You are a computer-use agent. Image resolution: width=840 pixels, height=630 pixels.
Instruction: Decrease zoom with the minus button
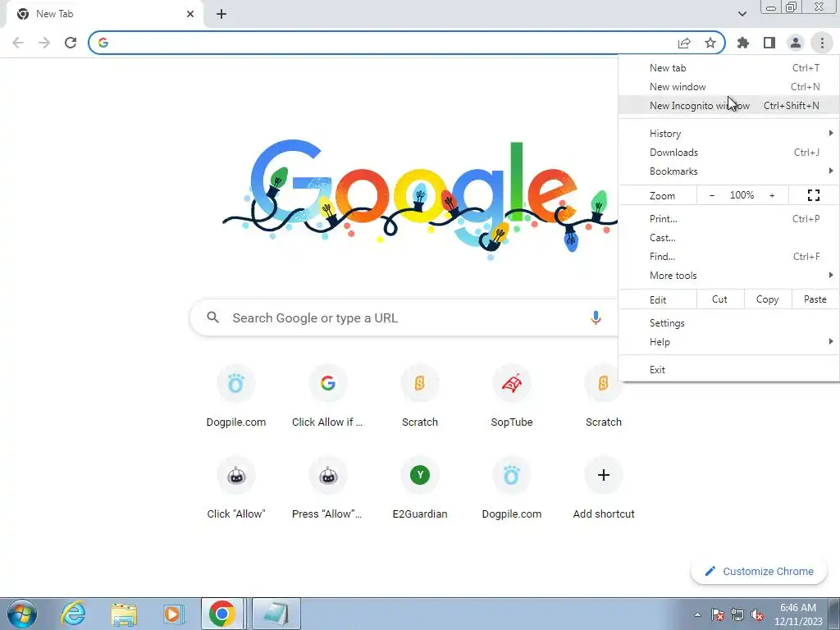pos(711,195)
